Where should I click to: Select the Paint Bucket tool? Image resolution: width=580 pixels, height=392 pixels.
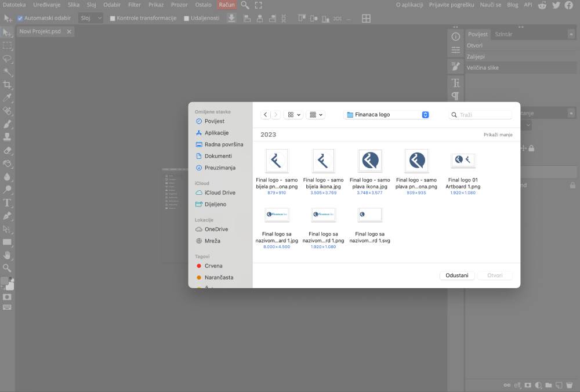pyautogui.click(x=7, y=163)
